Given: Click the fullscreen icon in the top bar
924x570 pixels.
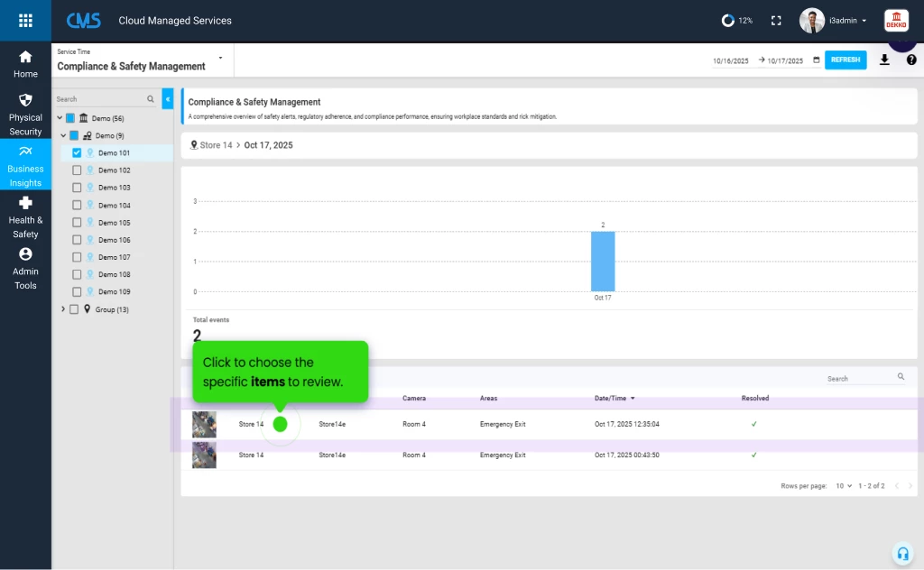Looking at the screenshot, I should [x=775, y=20].
